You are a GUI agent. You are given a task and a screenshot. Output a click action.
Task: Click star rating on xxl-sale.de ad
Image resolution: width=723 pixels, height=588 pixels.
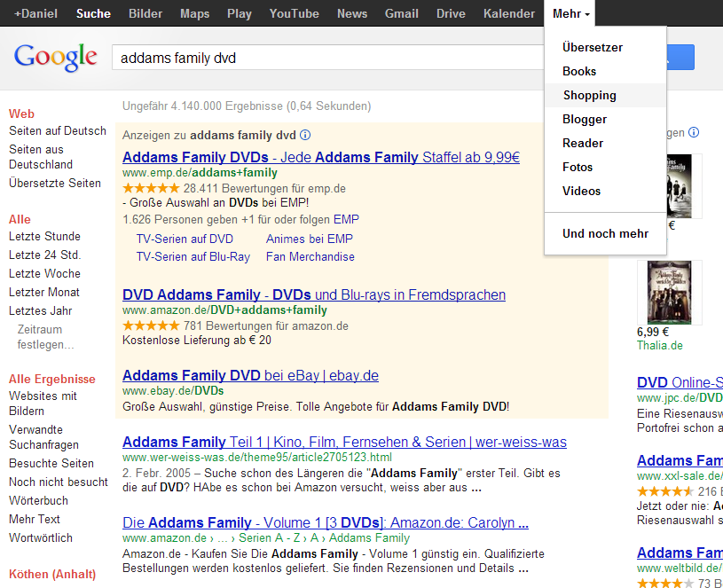(665, 491)
